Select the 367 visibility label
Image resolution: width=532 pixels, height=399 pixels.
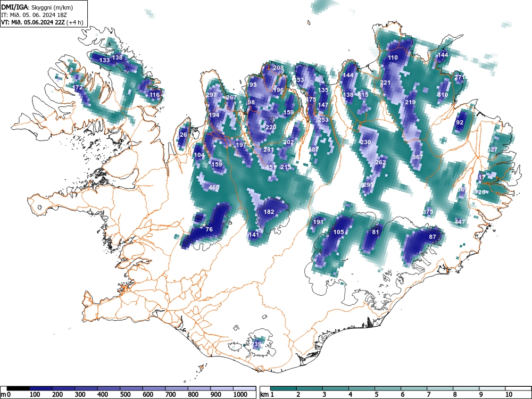coord(418,157)
